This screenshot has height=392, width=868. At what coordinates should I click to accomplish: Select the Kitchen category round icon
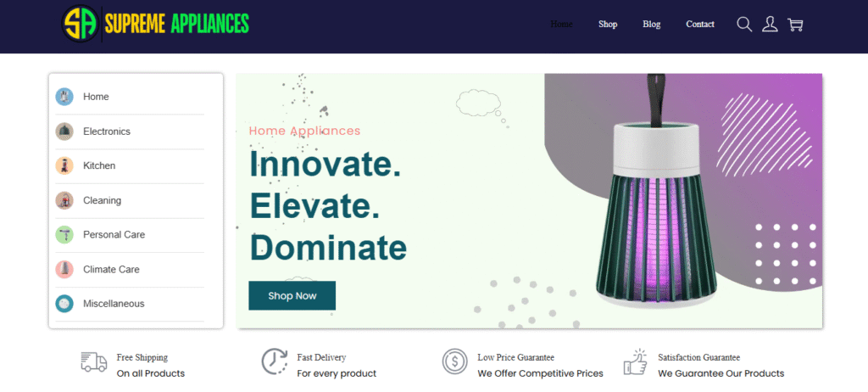click(x=64, y=165)
